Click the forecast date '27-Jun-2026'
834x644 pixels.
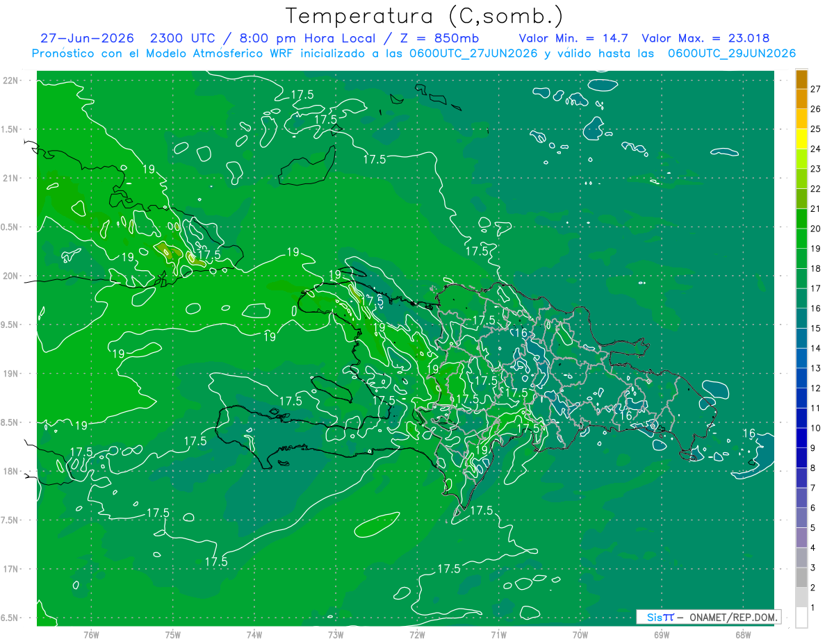87,38
